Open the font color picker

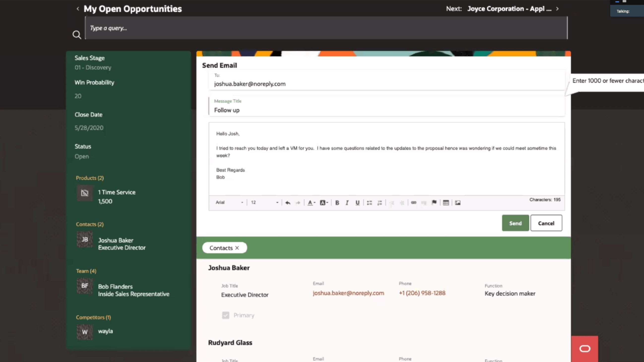pyautogui.click(x=311, y=203)
